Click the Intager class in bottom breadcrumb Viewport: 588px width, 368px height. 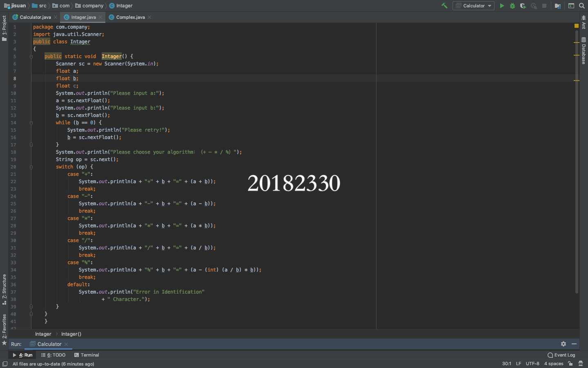point(43,334)
